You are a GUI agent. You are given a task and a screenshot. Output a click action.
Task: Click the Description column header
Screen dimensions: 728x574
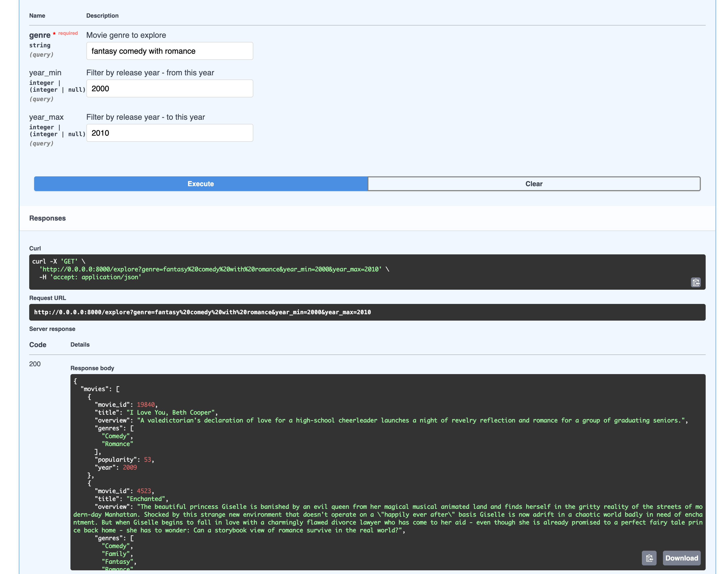[103, 15]
